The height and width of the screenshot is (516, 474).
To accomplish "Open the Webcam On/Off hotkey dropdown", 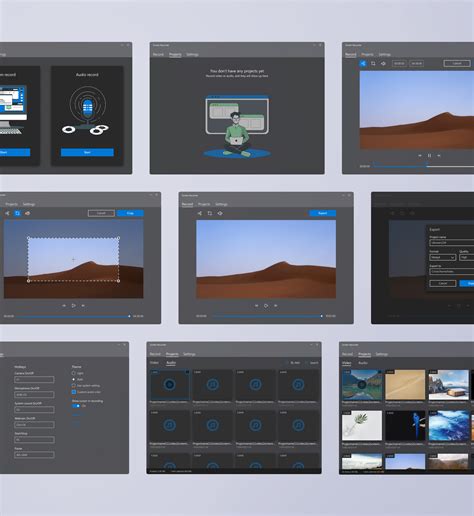I will 34,425.
